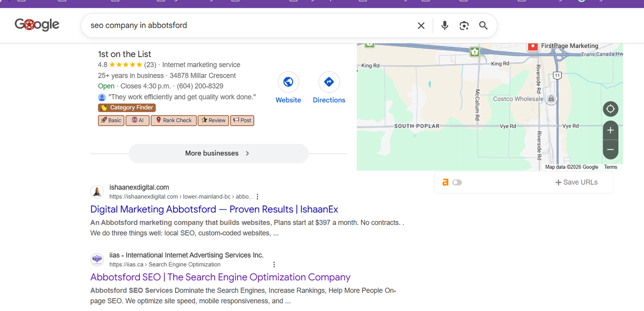Click the FirstPage Marketing map pin
644x311 pixels.
[533, 46]
